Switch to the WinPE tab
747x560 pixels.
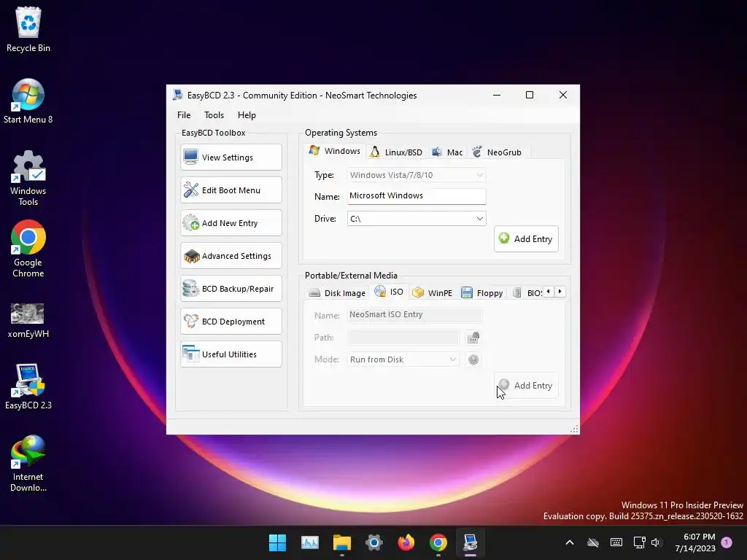432,293
